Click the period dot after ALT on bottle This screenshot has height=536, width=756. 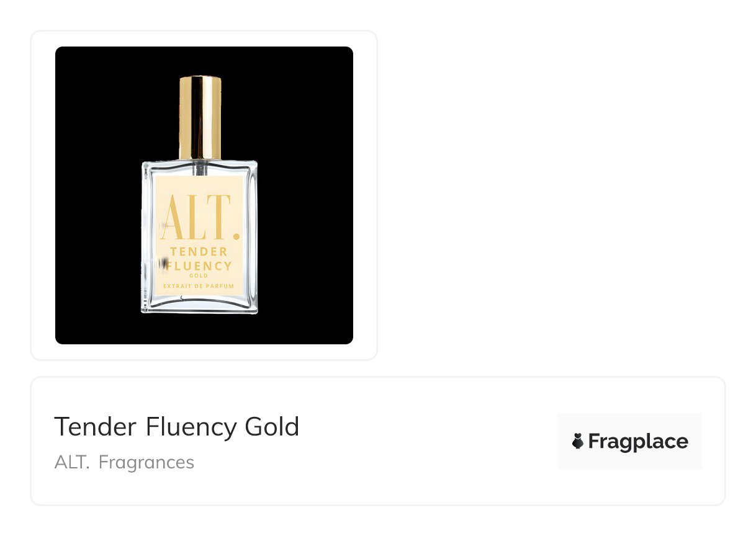pyautogui.click(x=235, y=236)
